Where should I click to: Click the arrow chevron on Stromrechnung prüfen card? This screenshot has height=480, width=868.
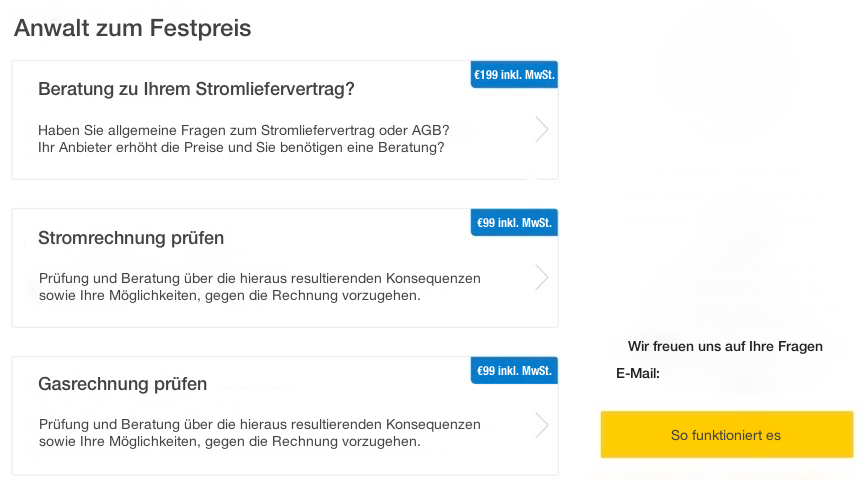point(542,277)
